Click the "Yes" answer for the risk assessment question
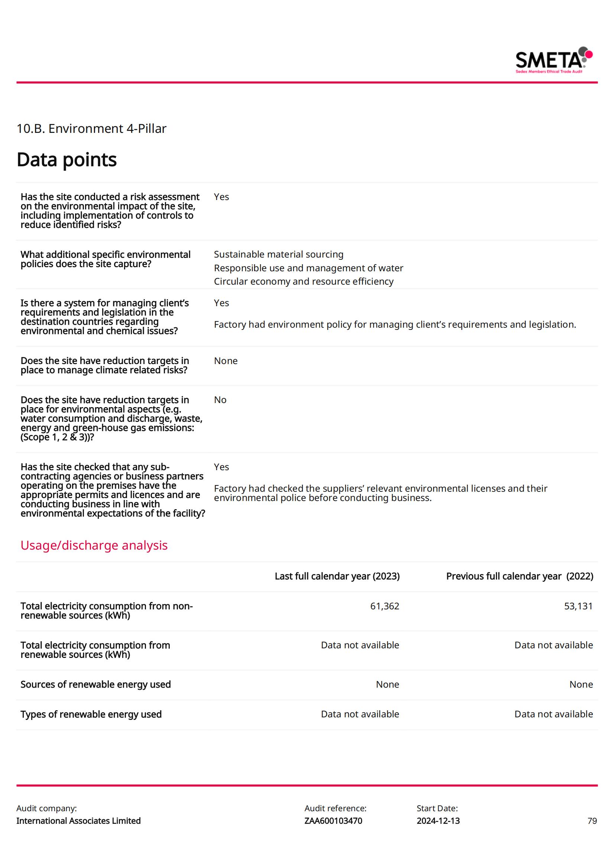Image resolution: width=614 pixels, height=868 pixels. [x=221, y=197]
